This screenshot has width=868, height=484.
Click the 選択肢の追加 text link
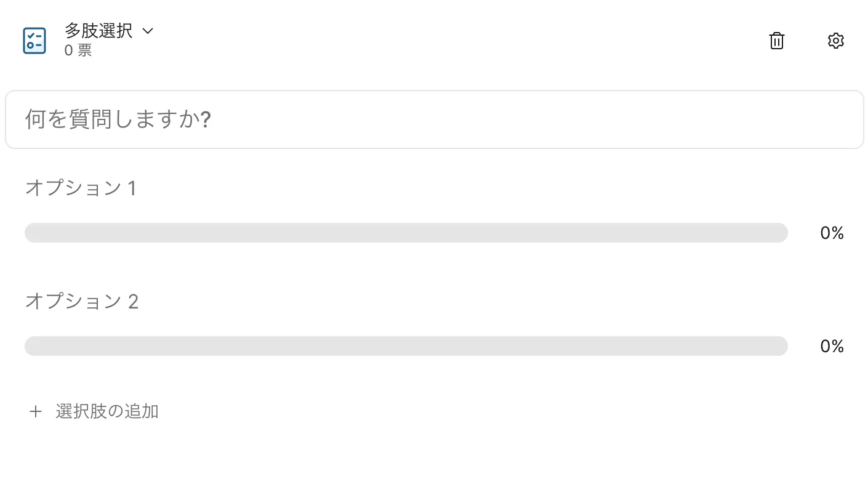107,411
